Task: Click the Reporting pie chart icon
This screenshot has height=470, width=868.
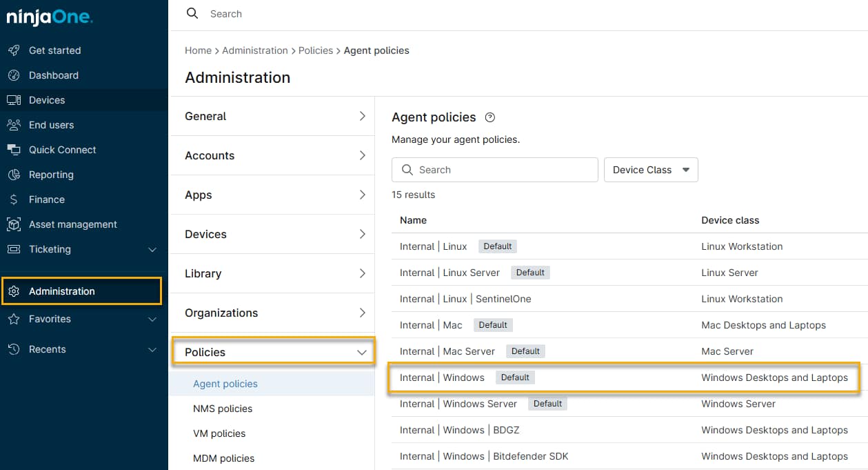Action: point(14,175)
